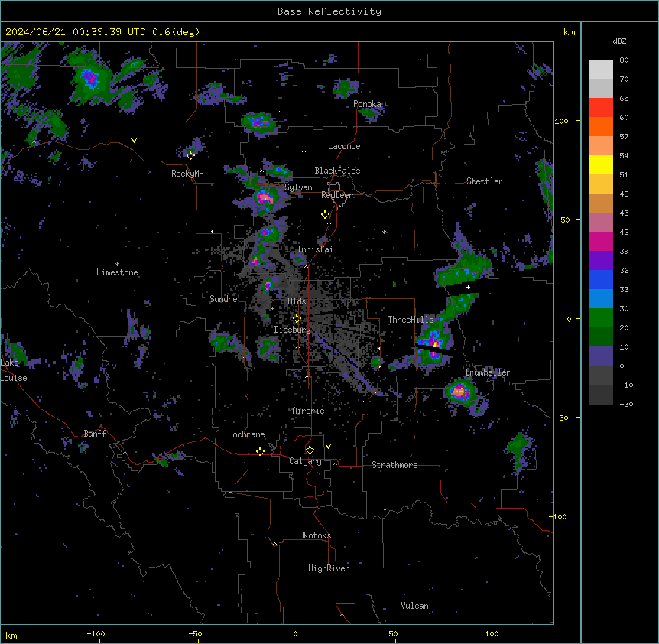Click the Base_Reflectivity title
The image size is (659, 644).
click(x=329, y=11)
